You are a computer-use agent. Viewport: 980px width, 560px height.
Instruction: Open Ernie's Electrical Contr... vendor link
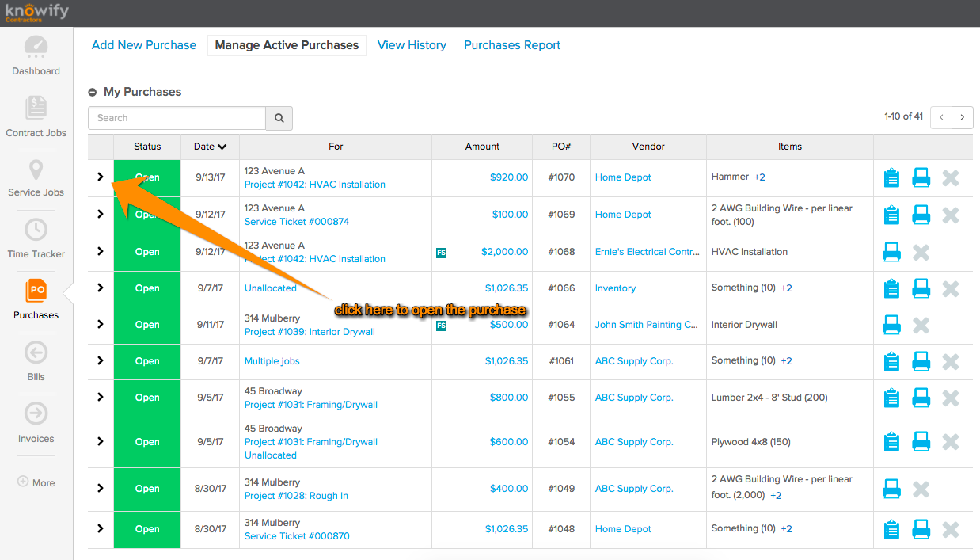[648, 252]
